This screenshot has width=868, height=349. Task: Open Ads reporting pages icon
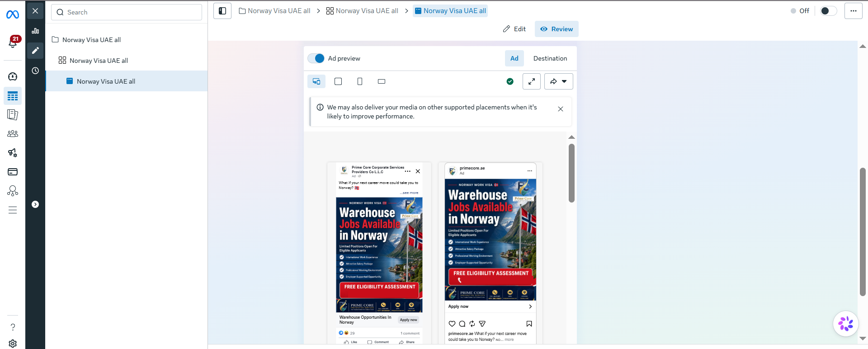click(x=13, y=115)
